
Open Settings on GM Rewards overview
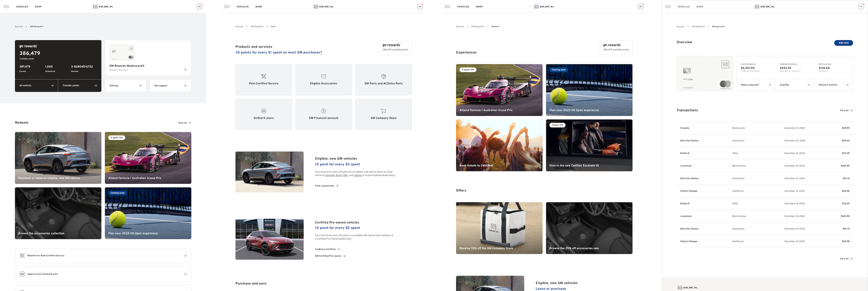(x=125, y=86)
